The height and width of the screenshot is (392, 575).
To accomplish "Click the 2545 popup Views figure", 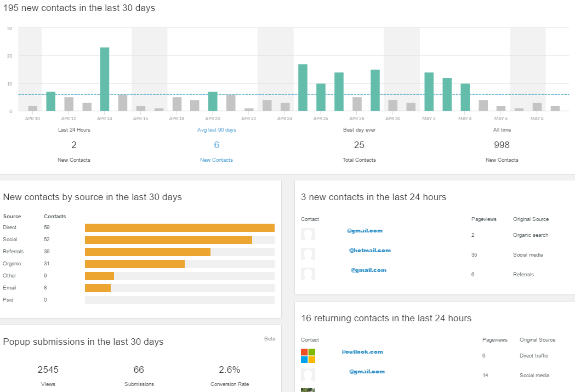I will pos(48,370).
